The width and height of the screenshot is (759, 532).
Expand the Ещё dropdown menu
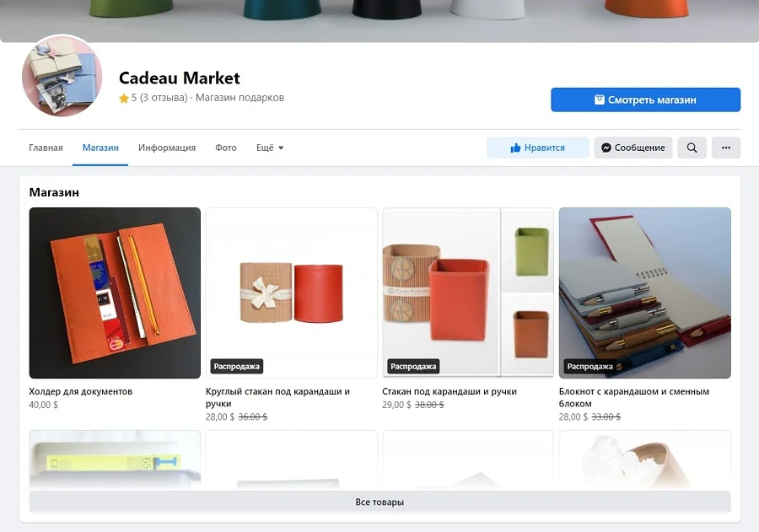[270, 148]
